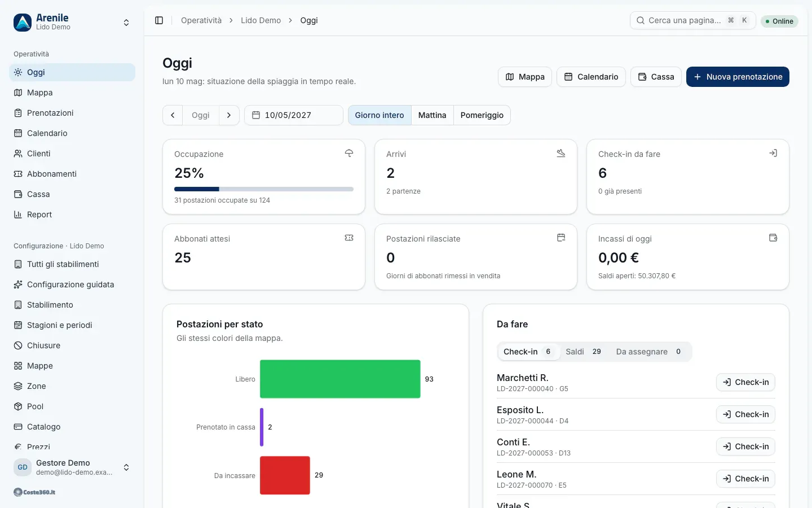Click Operatività breadcrumb link
The height and width of the screenshot is (508, 812).
pos(201,20)
